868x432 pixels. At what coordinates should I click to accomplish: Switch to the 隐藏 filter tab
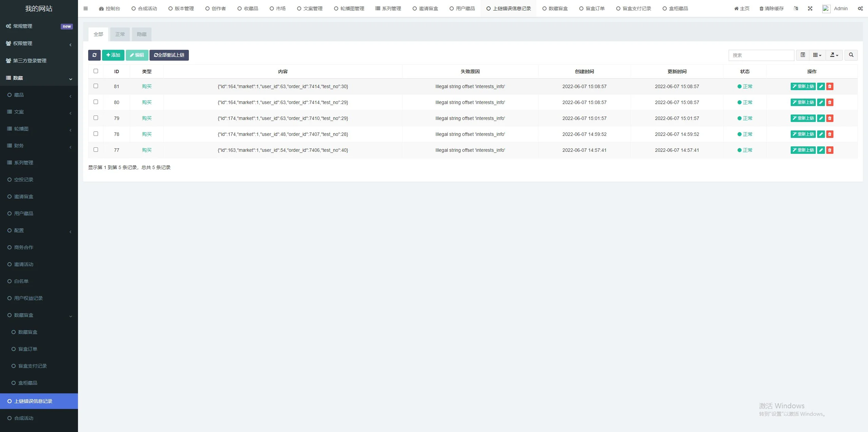[142, 34]
